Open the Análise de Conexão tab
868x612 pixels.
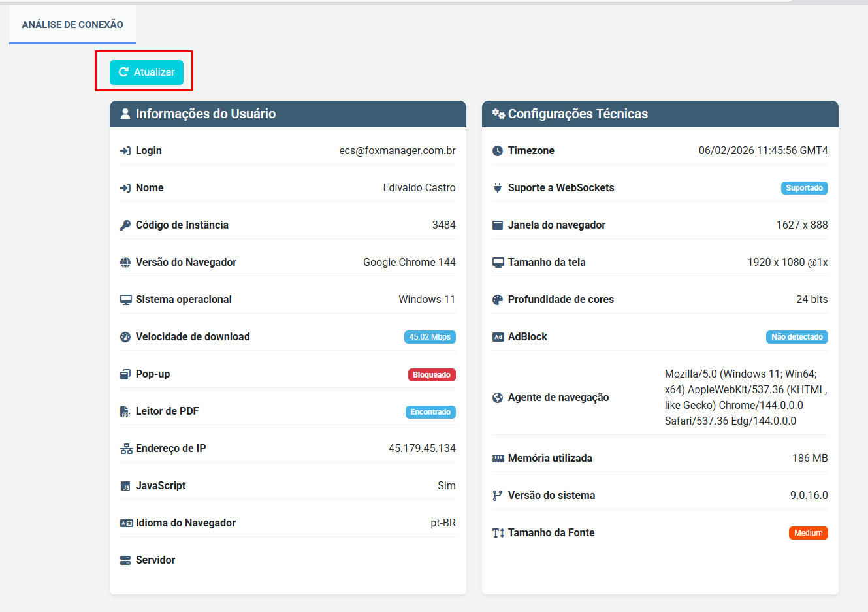[72, 25]
